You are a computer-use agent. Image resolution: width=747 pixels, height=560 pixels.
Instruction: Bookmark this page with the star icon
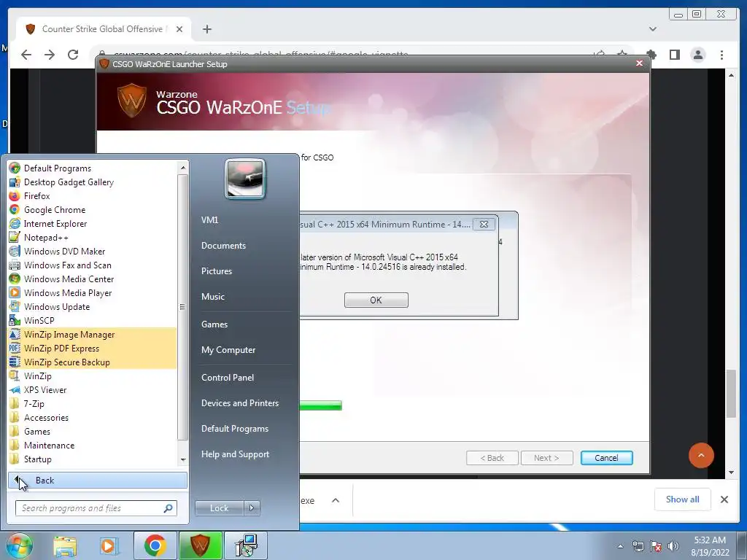(622, 54)
